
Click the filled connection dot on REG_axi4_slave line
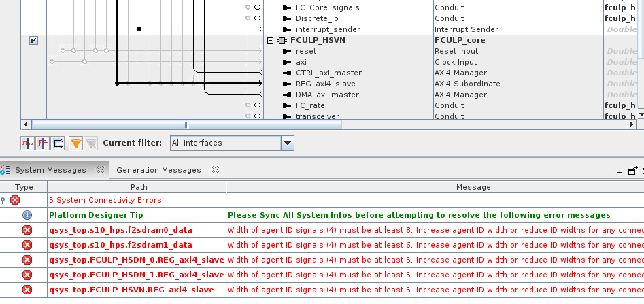[117, 84]
